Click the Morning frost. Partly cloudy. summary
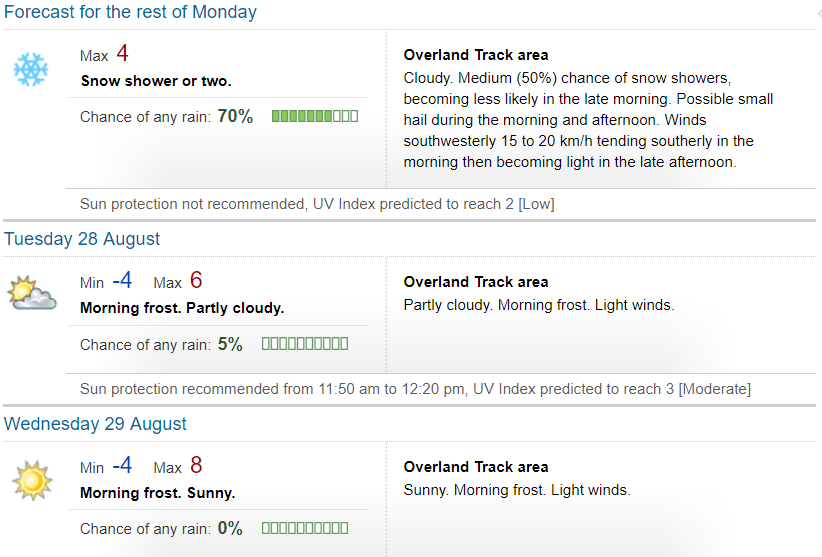Screen dimensions: 822x557 point(182,308)
